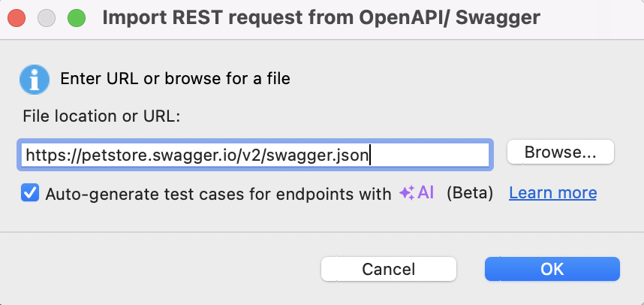
Task: Click the Import REST request title bar
Action: tap(321, 17)
